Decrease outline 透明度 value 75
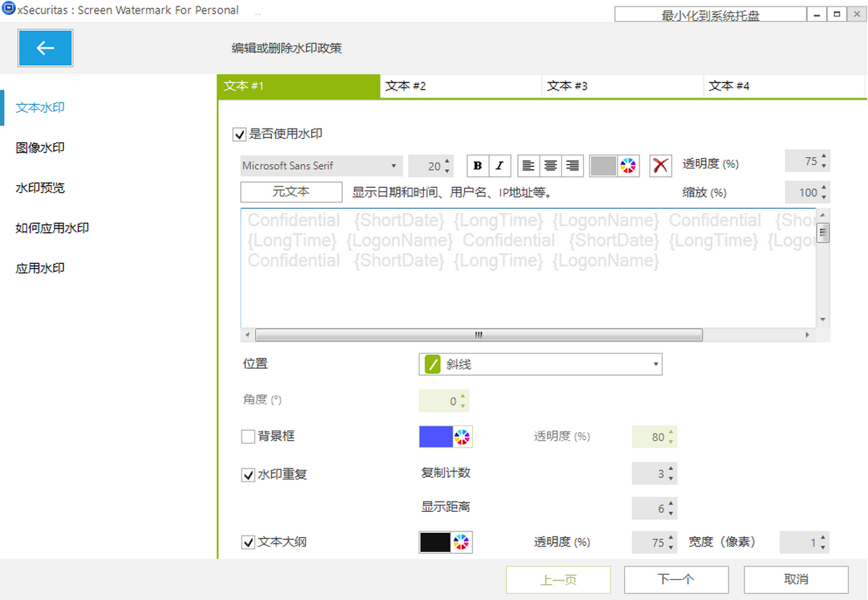 pos(671,547)
